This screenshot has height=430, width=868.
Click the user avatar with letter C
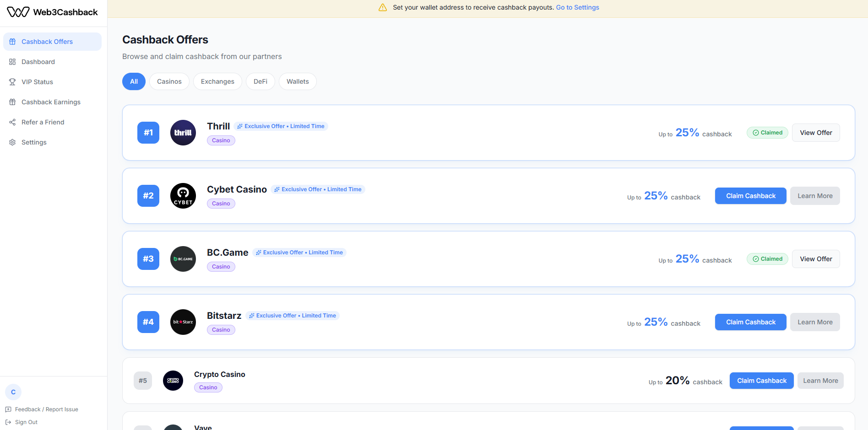(13, 392)
